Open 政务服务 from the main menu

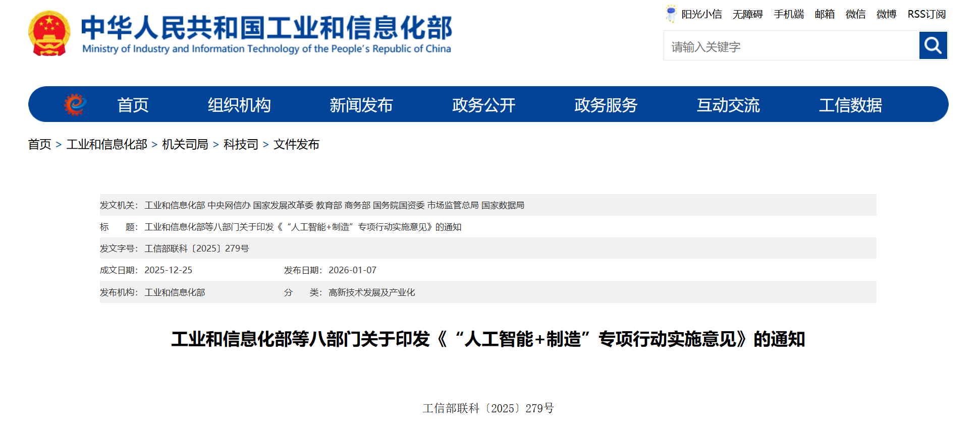pyautogui.click(x=606, y=105)
